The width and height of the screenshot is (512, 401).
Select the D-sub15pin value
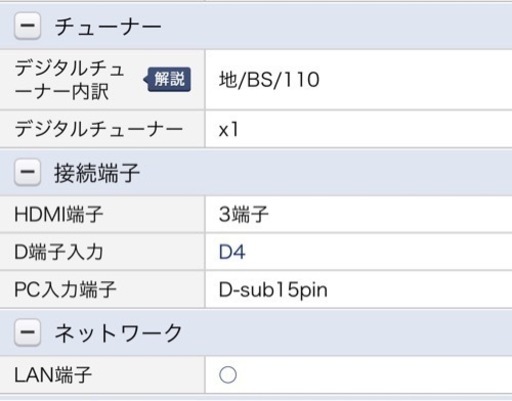coord(273,290)
